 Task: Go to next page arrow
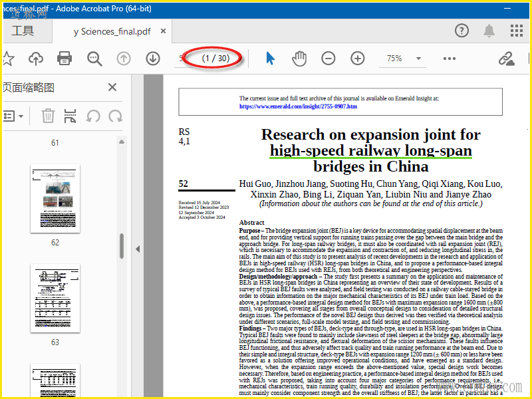[153, 59]
